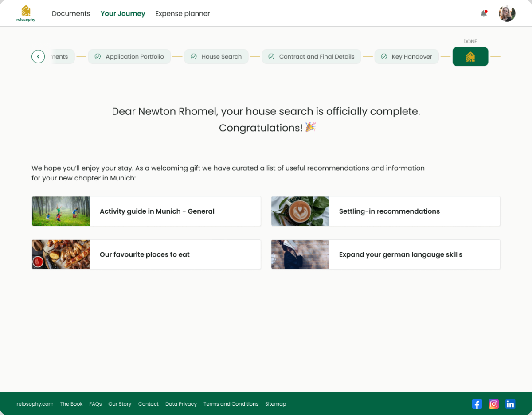
Task: Select the Your Journey tab
Action: 123,14
